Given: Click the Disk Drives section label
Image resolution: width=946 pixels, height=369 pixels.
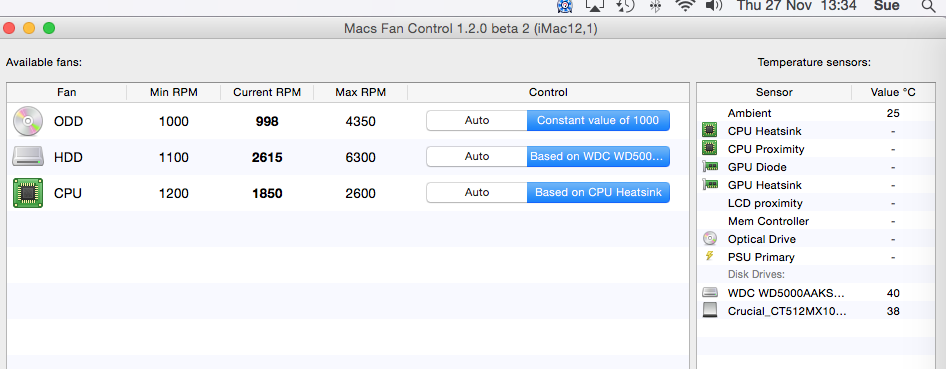Looking at the screenshot, I should pos(756,275).
